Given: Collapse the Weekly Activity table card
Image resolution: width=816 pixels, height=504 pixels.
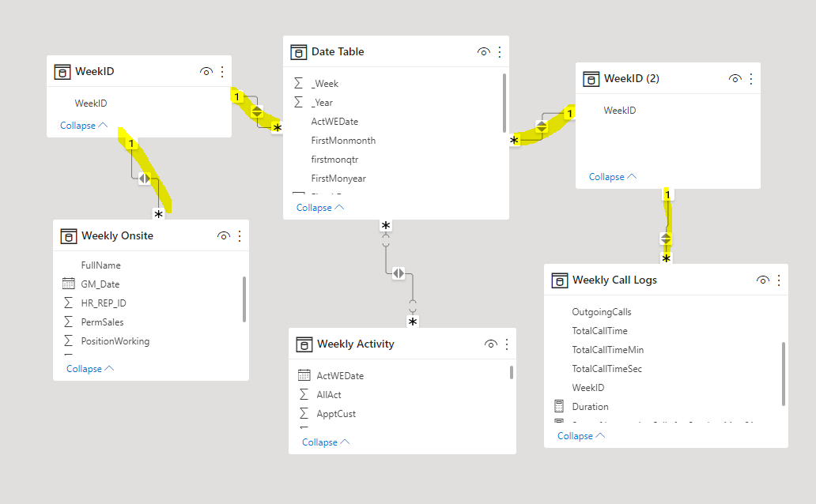Looking at the screenshot, I should pyautogui.click(x=326, y=442).
